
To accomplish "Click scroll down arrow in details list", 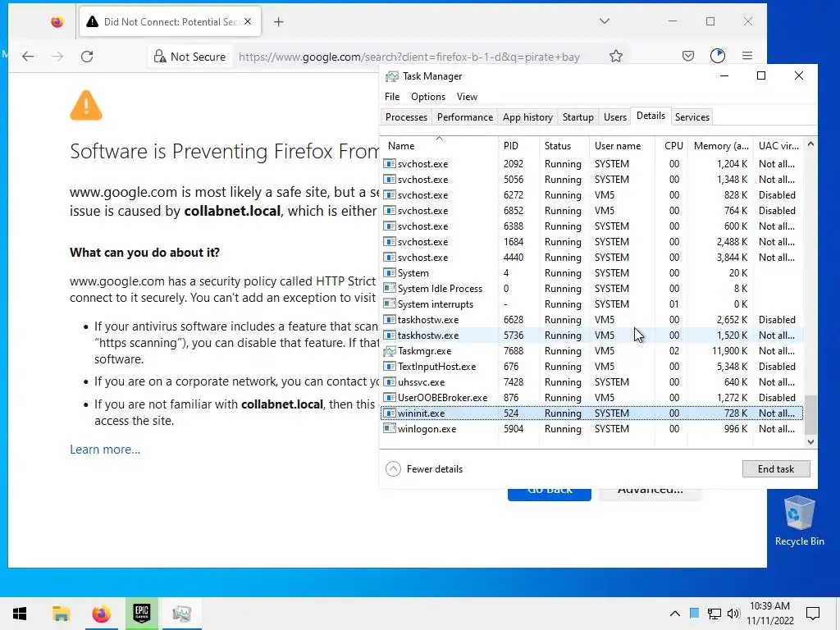I will 810,442.
